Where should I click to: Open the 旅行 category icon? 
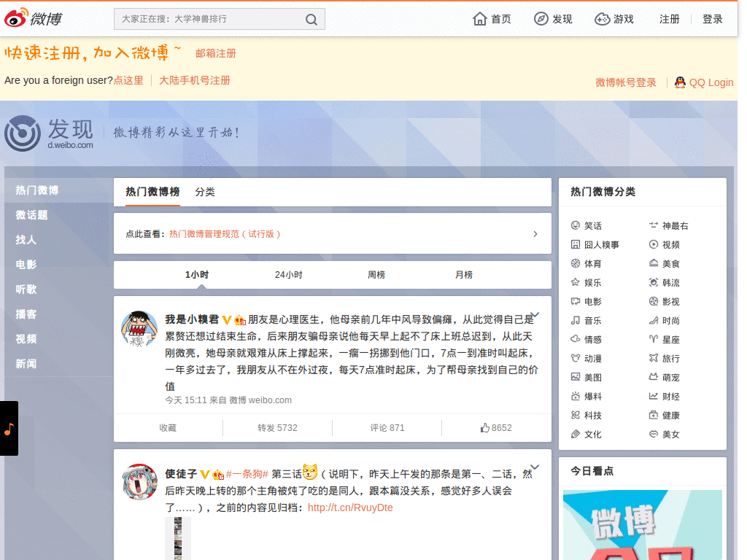653,358
